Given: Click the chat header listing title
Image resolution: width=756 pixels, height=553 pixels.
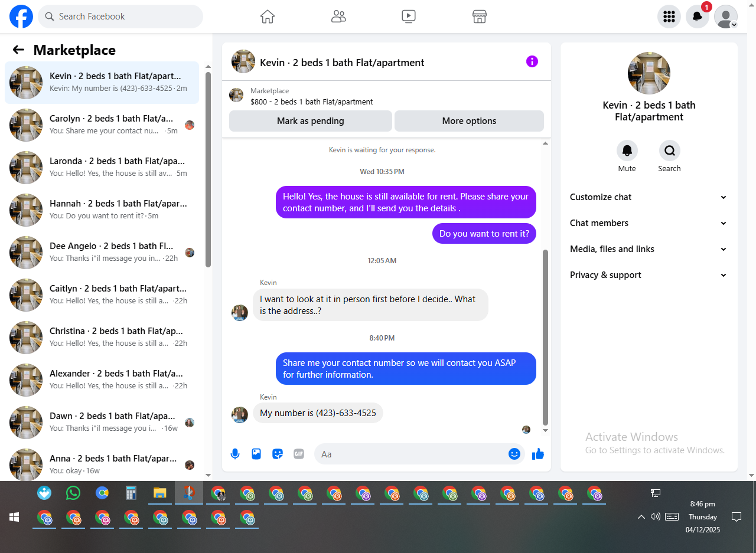Looking at the screenshot, I should [x=342, y=63].
